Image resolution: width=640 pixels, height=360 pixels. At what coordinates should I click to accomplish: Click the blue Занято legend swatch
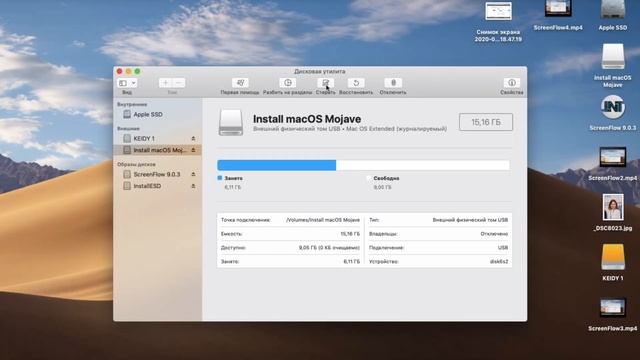pos(220,178)
